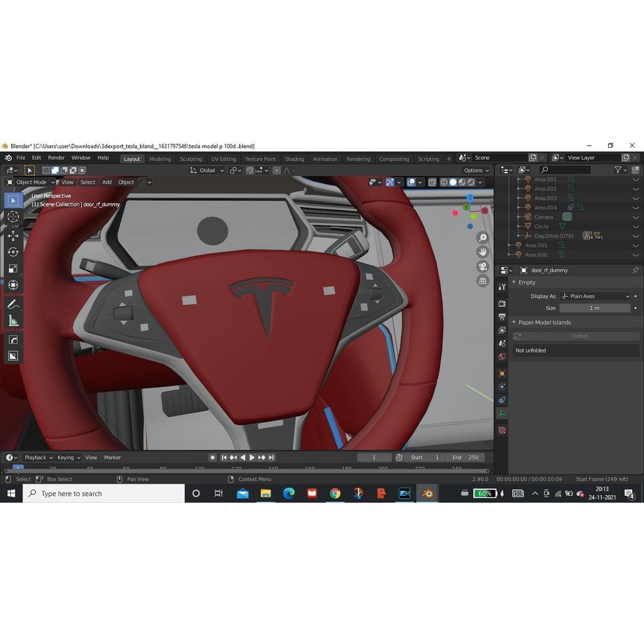
Task: Switch to wireframe viewport shading
Action: (x=444, y=182)
